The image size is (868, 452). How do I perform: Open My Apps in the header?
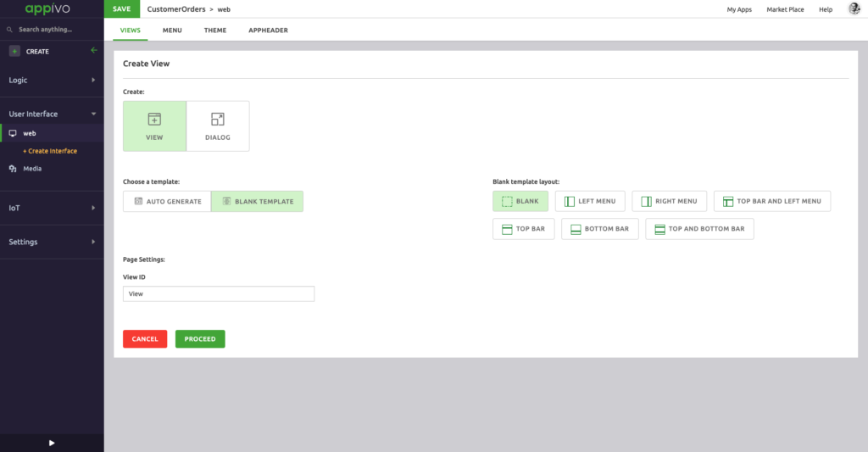739,9
